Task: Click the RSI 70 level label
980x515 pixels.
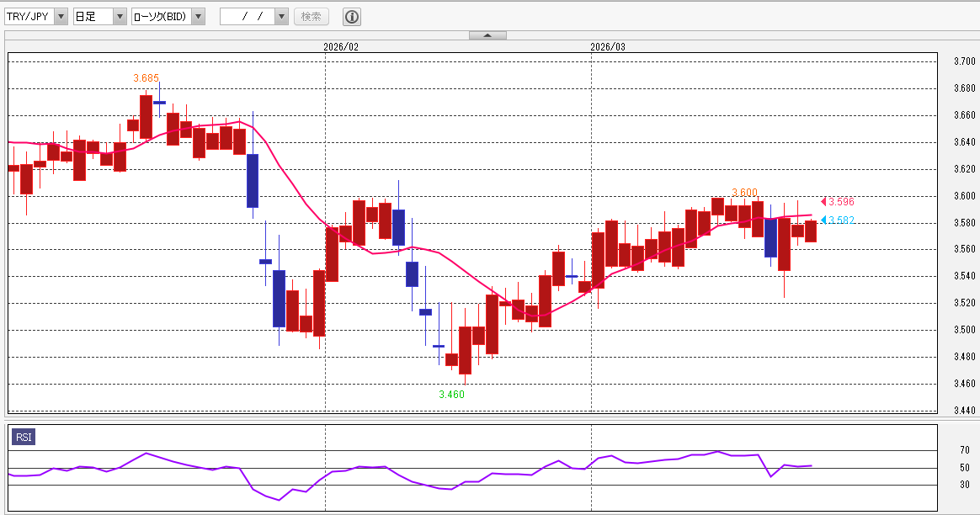Action: click(x=965, y=450)
